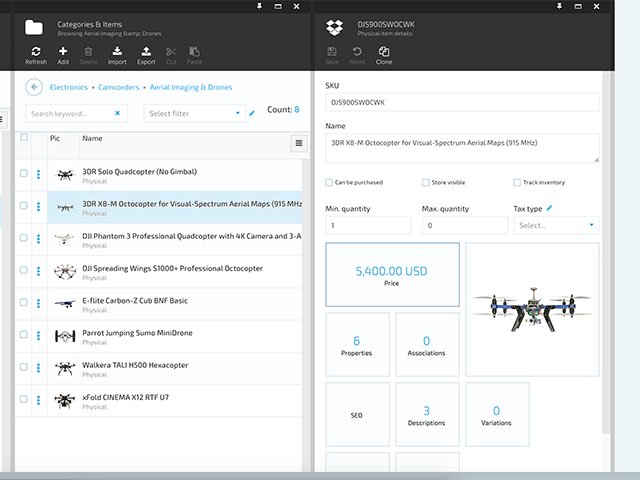Viewport: 640px width, 480px height.
Task: Click in the Max. quantity field
Action: pos(465,225)
